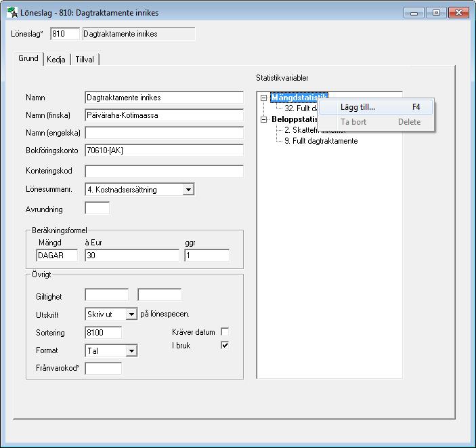Click the Namn field 'Dagtraktamente inrikes'
Screen dimensions: 476x448
pos(165,98)
